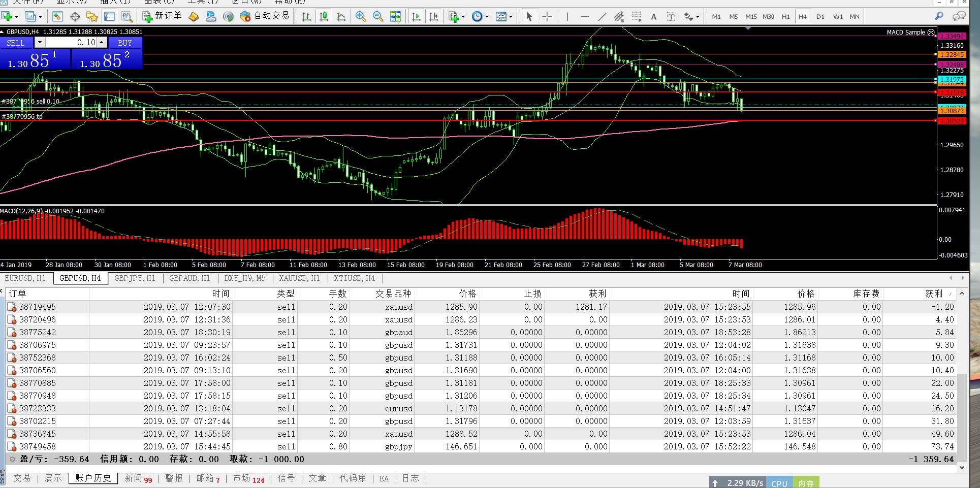This screenshot has width=980, height=488.
Task: Open the signals radio-wave icon
Action: (x=228, y=17)
